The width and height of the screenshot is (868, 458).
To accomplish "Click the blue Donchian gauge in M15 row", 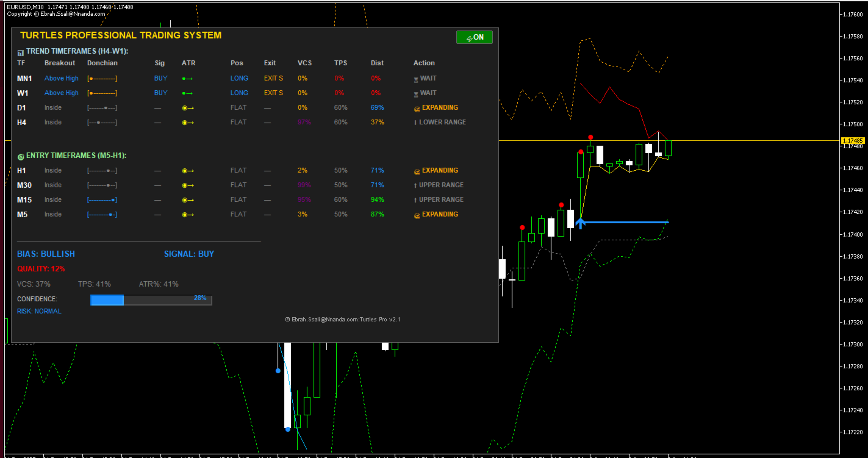I will point(102,200).
